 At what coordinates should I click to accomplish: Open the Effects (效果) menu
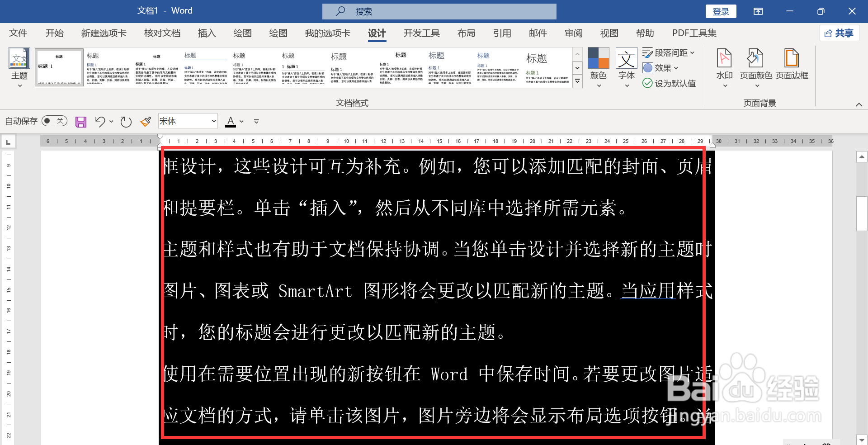661,68
